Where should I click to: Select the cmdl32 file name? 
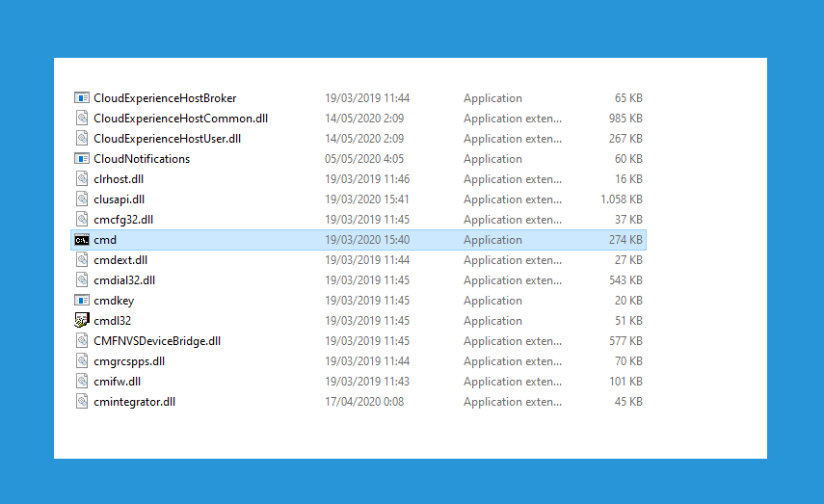coord(113,321)
